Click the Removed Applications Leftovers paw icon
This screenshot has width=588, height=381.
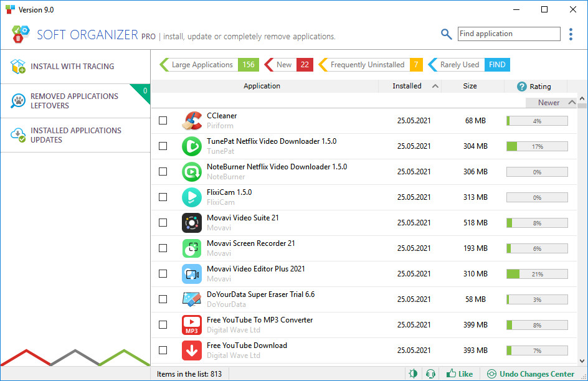coord(18,101)
